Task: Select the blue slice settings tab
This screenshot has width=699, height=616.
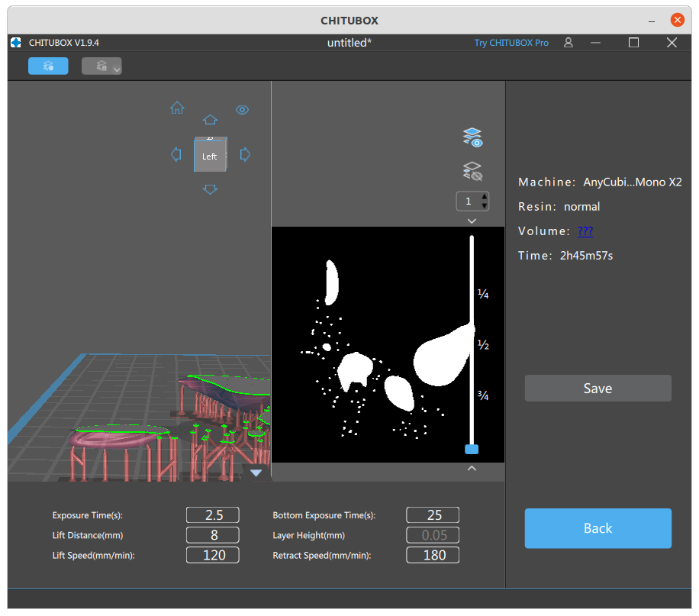Action: point(48,66)
